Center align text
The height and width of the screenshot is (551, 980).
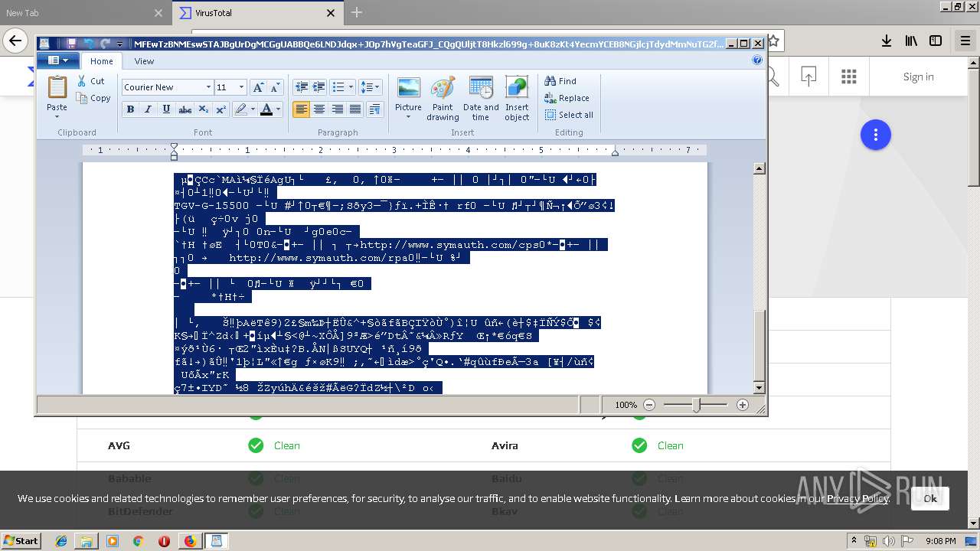tap(319, 109)
